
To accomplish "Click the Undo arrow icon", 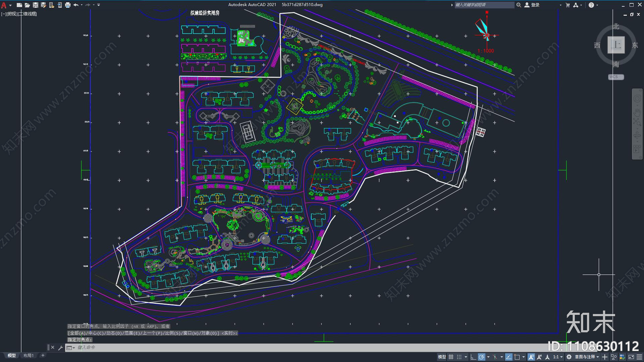I will coord(76,5).
